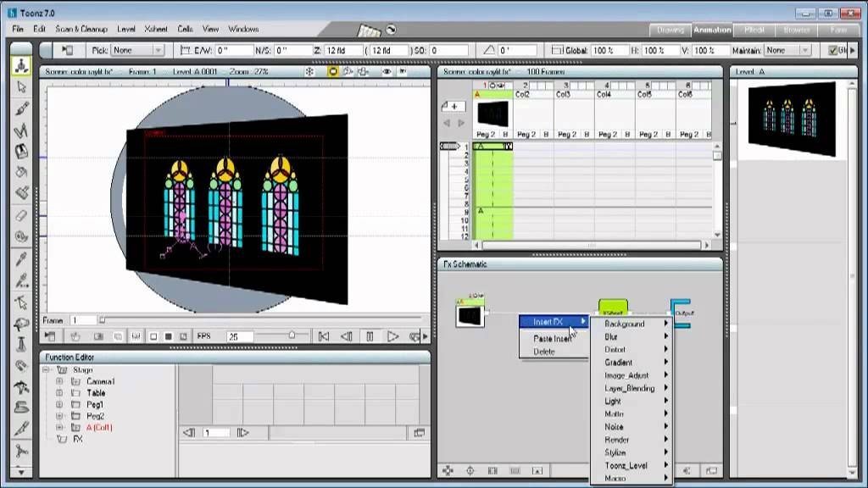Click the freeze snowflake icon in viewer header
The width and height of the screenshot is (868, 488).
(309, 71)
